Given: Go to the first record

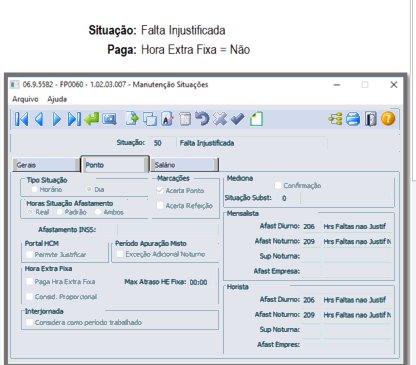Looking at the screenshot, I should pos(22,119).
